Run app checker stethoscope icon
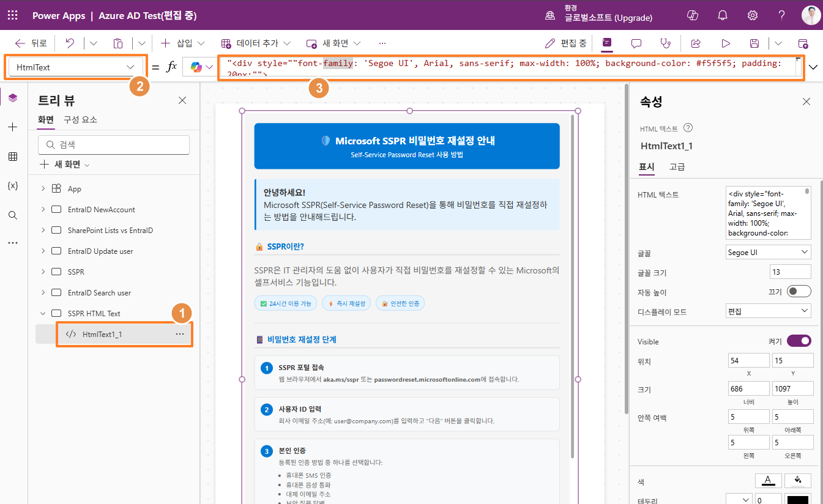This screenshot has width=823, height=504. click(x=665, y=43)
